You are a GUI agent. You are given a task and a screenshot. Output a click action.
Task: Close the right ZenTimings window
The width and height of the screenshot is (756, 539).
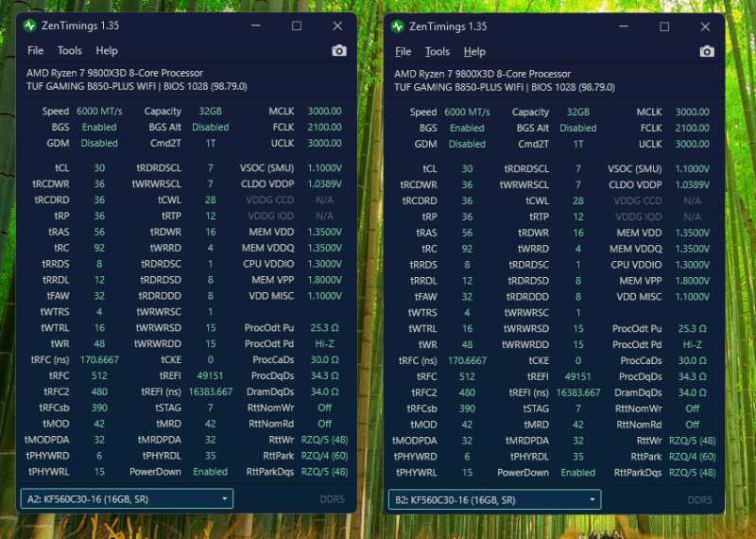coord(705,26)
